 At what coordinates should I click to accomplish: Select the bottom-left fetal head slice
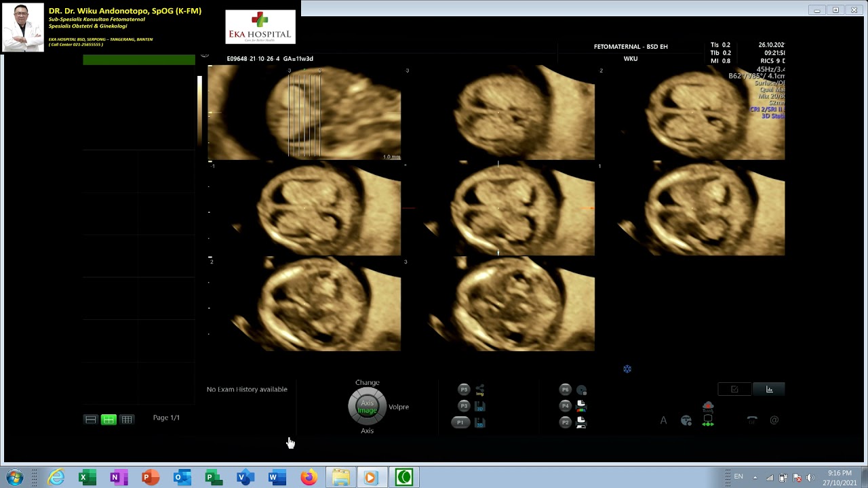click(x=304, y=304)
